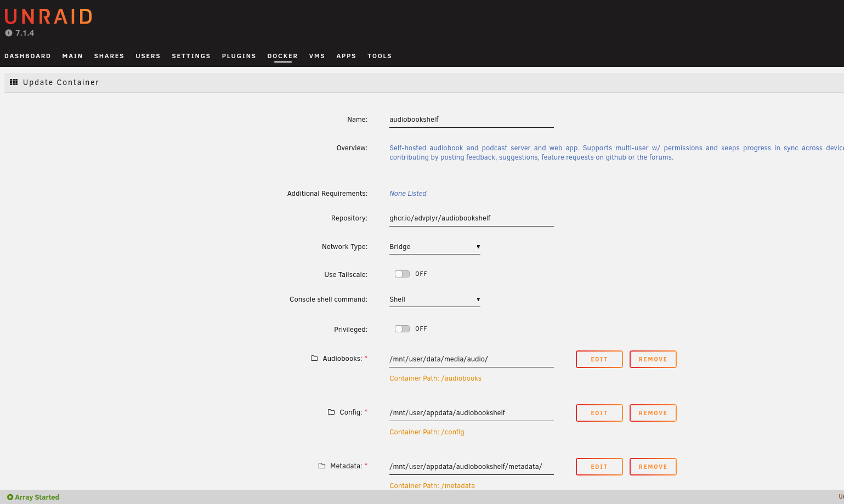This screenshot has width=844, height=504.
Task: Open the Main tab
Action: pyautogui.click(x=72, y=56)
